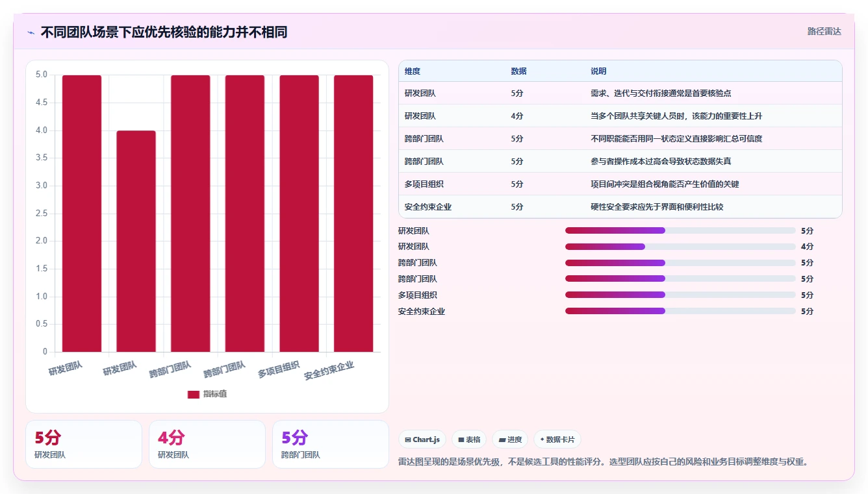The image size is (868, 494).
Task: Open the 4分 研发团队 summary card
Action: coord(207,444)
